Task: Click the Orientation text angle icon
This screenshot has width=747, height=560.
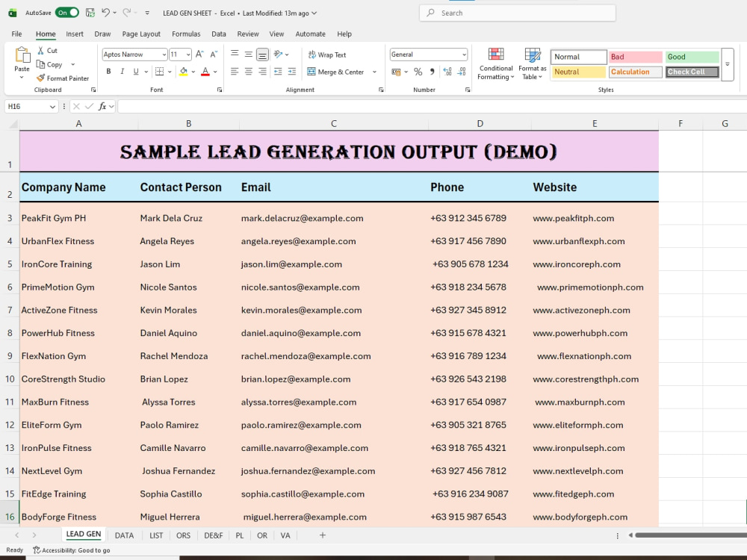Action: coord(278,55)
